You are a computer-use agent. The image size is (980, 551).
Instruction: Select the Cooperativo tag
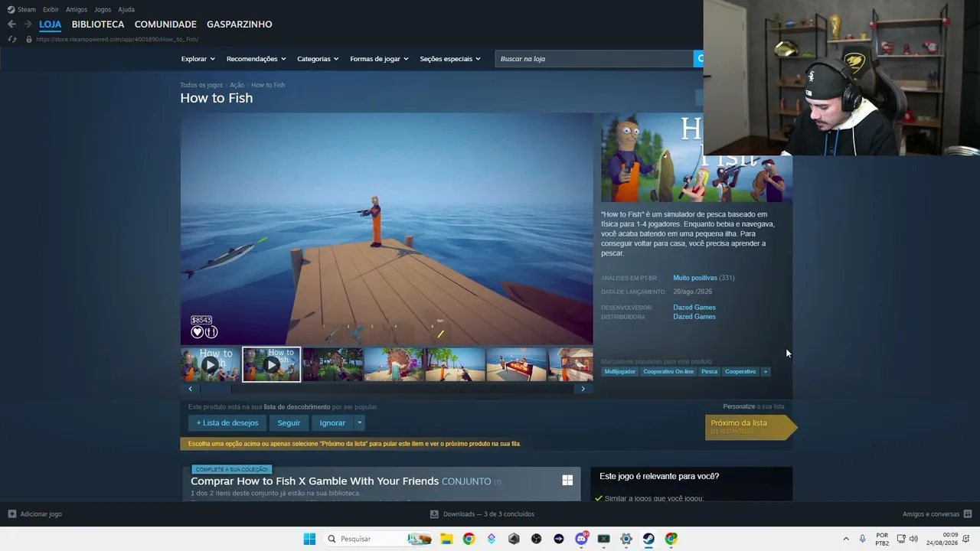point(740,372)
